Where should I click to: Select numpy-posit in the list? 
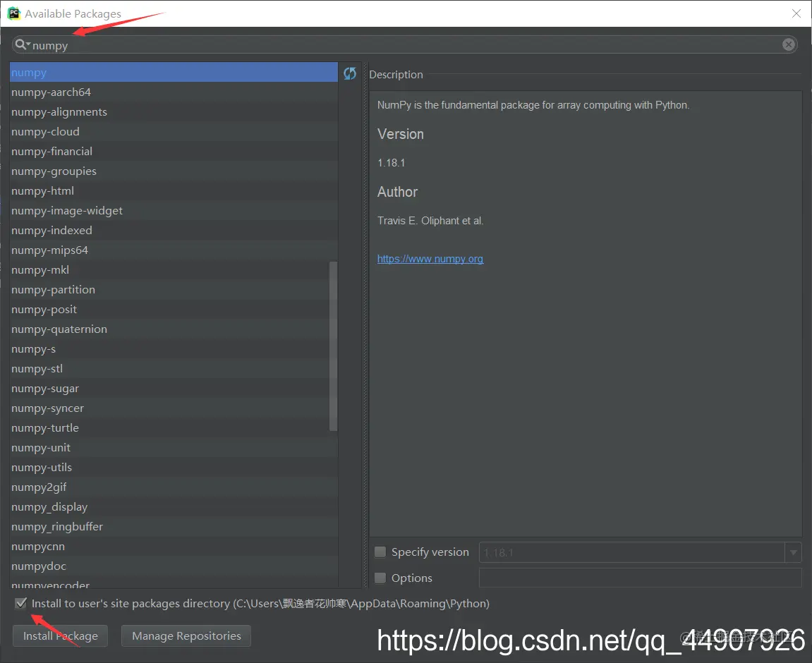[x=174, y=309]
